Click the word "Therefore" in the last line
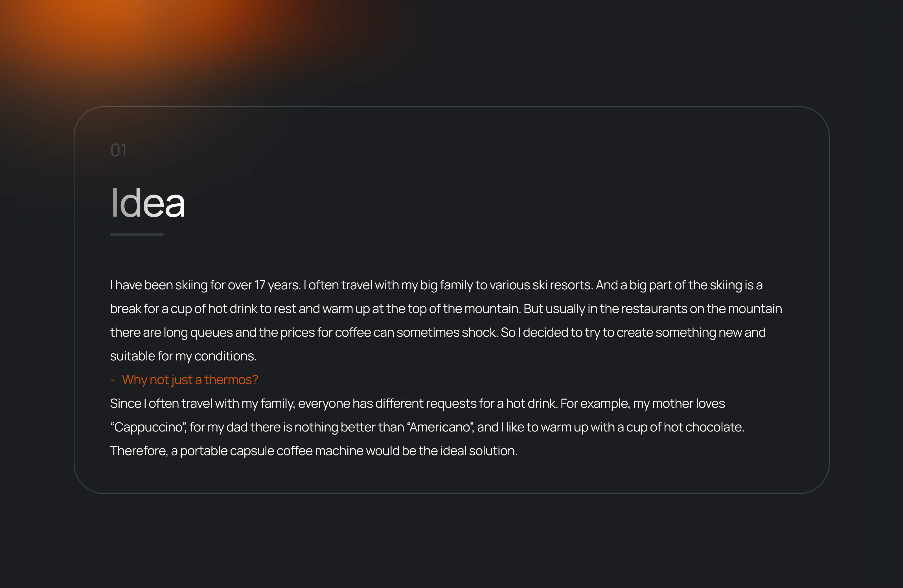The width and height of the screenshot is (903, 588). click(139, 451)
